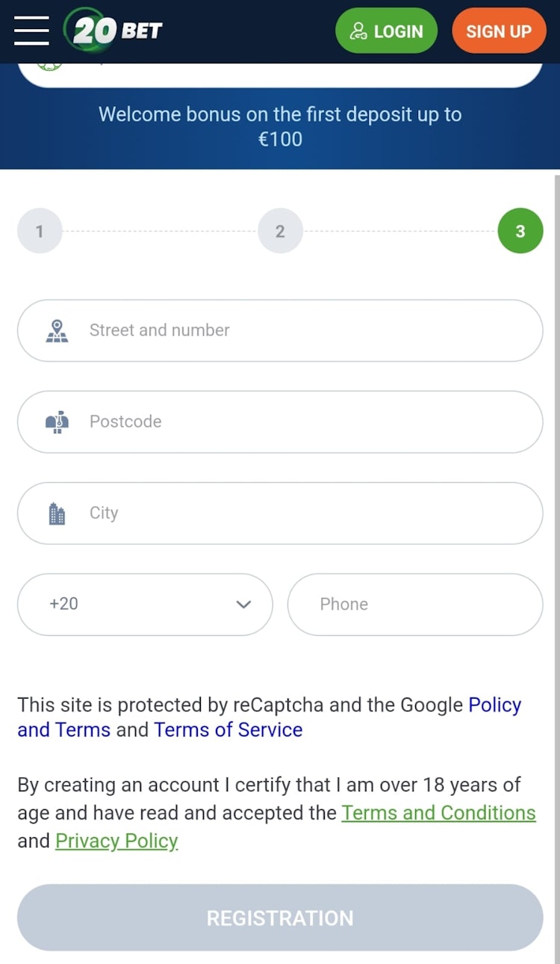The width and height of the screenshot is (560, 964).
Task: Select registration step 3
Action: pos(520,231)
